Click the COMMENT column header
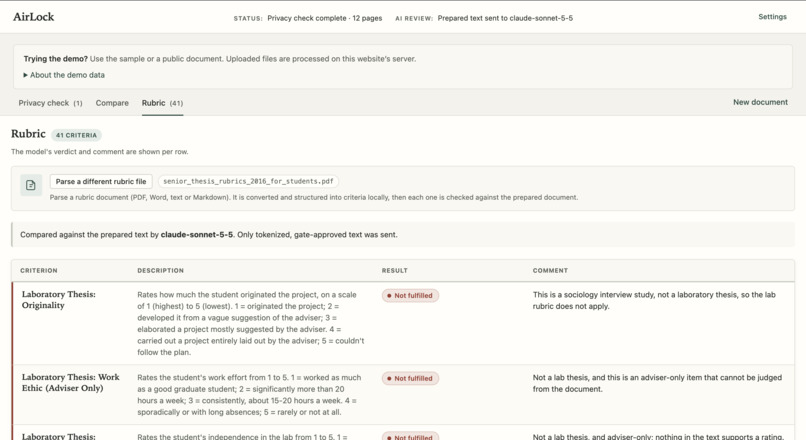This screenshot has width=806, height=440. click(x=551, y=270)
